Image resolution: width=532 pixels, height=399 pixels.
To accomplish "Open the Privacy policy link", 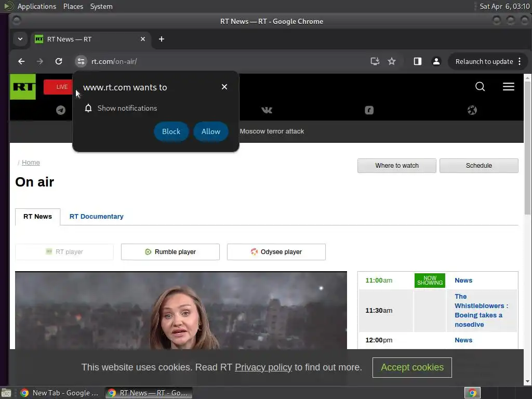I will point(263,367).
